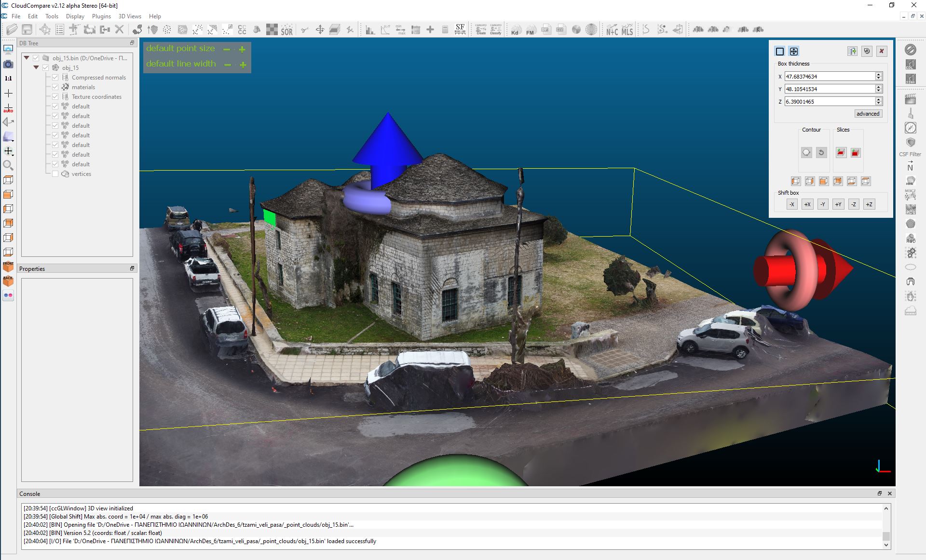Collapse the obj_15.bin tree node

[27, 58]
